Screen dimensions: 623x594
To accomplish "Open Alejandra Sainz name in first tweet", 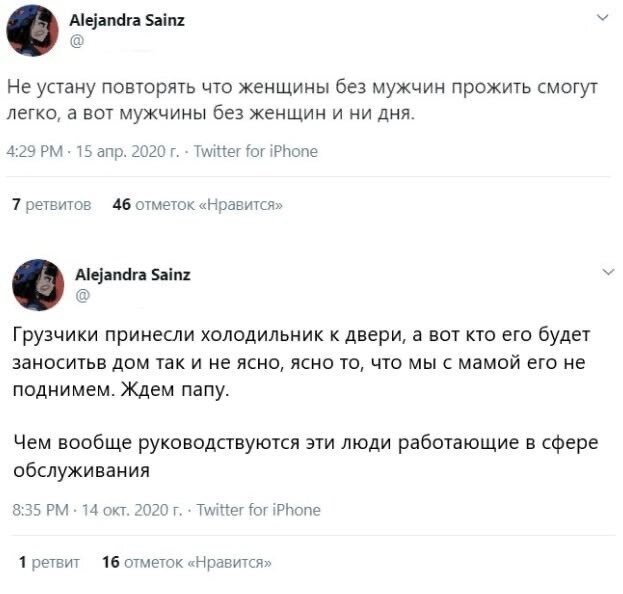I will coord(127,20).
